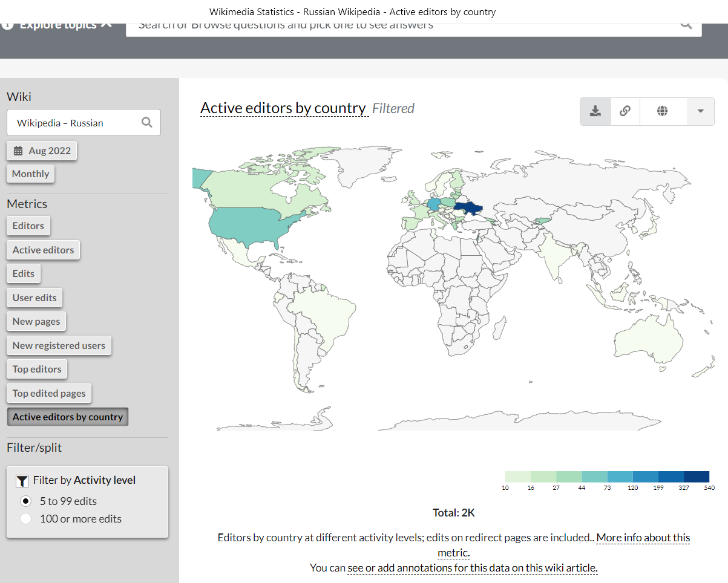Click the darkest blue legend swatch
This screenshot has width=728, height=583.
697,477
